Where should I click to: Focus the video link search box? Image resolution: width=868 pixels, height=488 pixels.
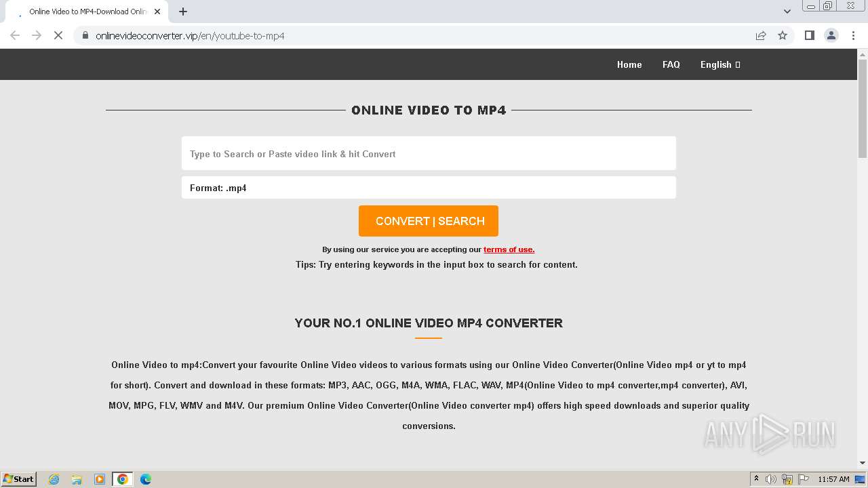tap(429, 153)
